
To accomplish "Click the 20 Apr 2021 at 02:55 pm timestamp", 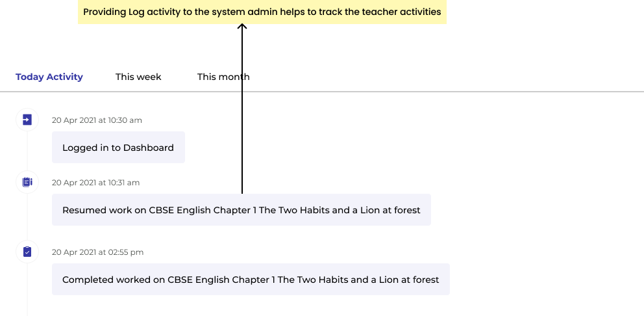I will 98,252.
